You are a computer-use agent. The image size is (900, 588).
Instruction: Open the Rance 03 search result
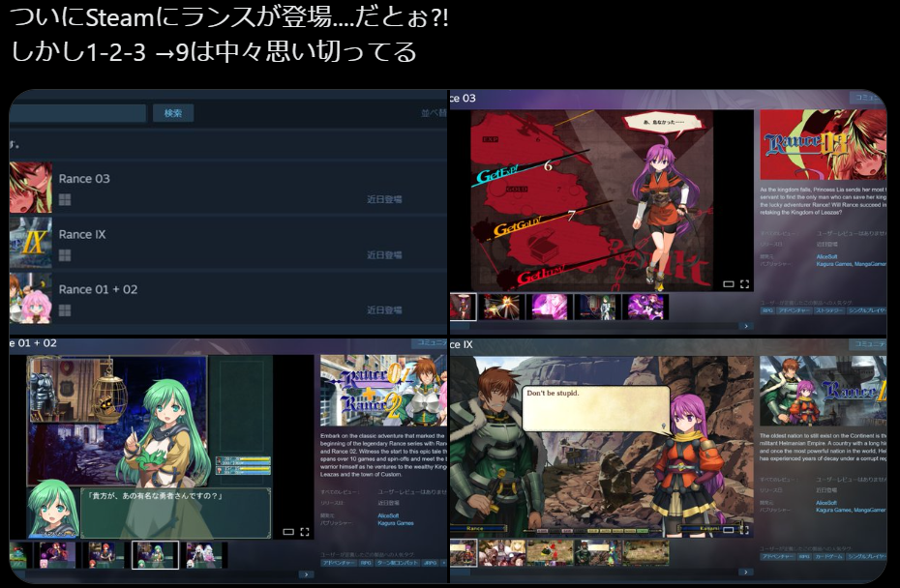tap(84, 179)
